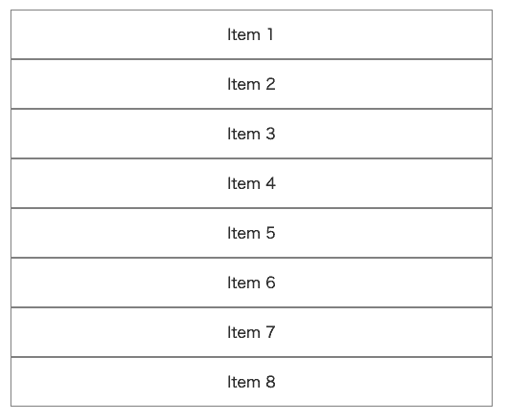Click the 'Item 6' text label
Viewport: 506px width, 420px height.
(x=251, y=283)
